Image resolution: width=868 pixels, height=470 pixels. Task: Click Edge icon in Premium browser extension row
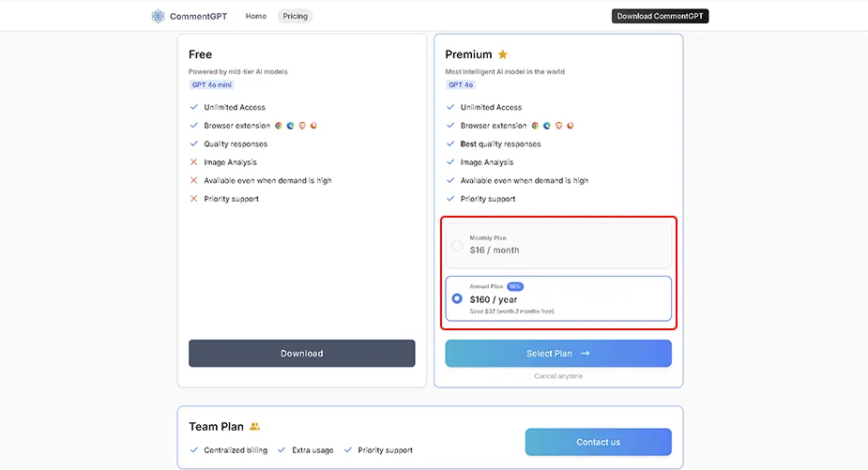pyautogui.click(x=547, y=126)
